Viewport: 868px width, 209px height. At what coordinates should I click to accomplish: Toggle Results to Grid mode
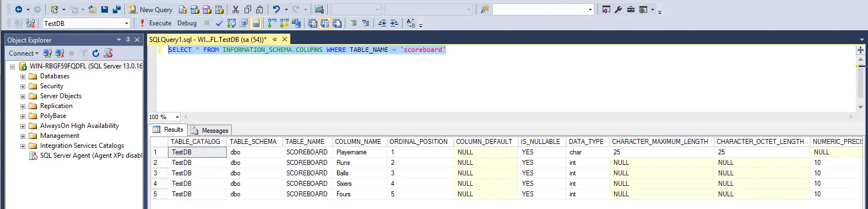325,23
